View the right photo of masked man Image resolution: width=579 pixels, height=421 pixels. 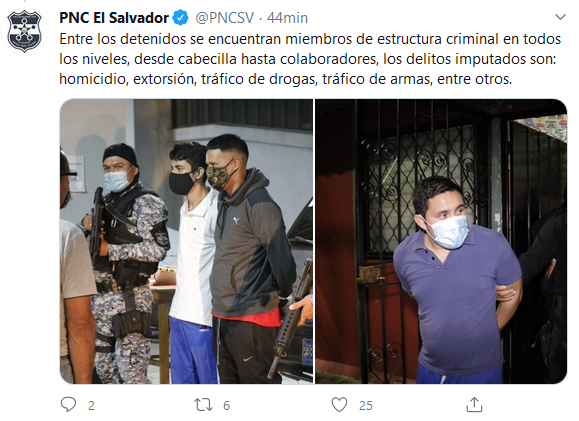click(x=441, y=241)
